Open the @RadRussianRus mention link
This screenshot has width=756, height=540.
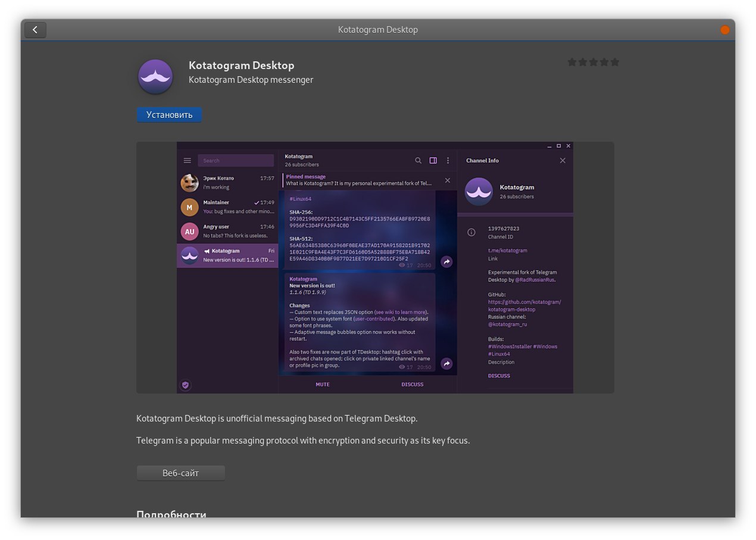pyautogui.click(x=535, y=280)
